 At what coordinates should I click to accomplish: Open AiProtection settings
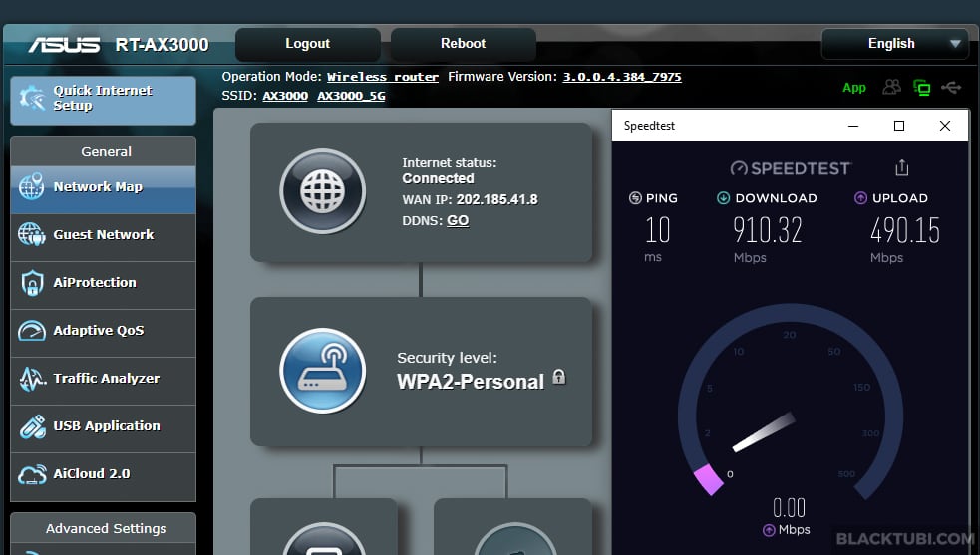click(103, 286)
